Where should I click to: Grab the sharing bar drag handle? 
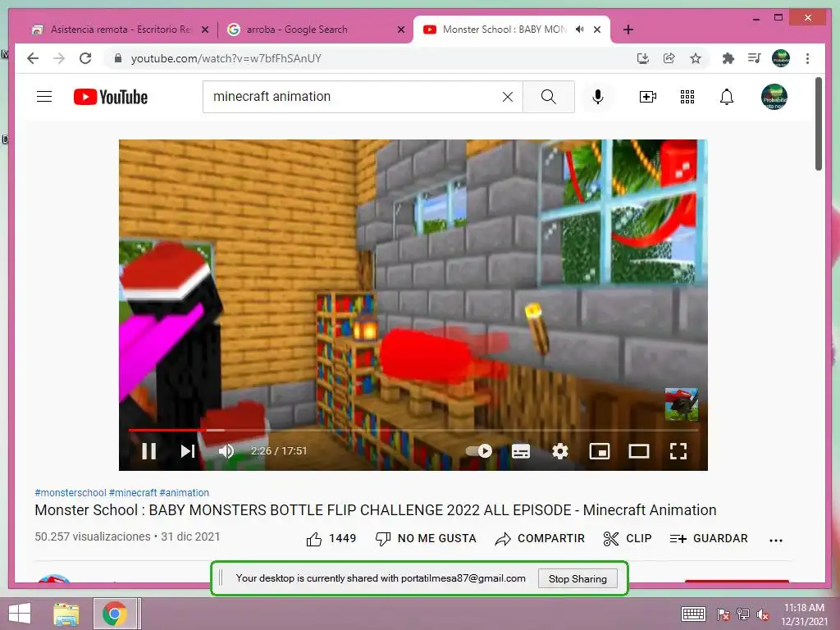(221, 578)
